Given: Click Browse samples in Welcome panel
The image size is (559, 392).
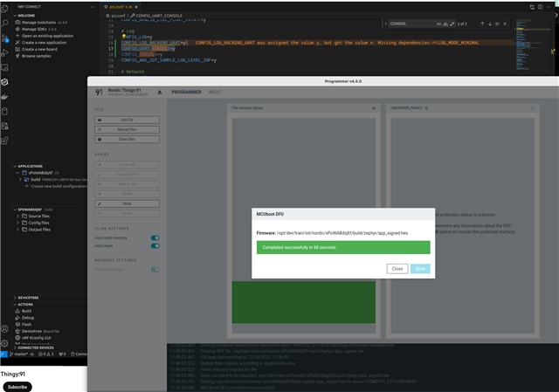Looking at the screenshot, I should pyautogui.click(x=36, y=56).
